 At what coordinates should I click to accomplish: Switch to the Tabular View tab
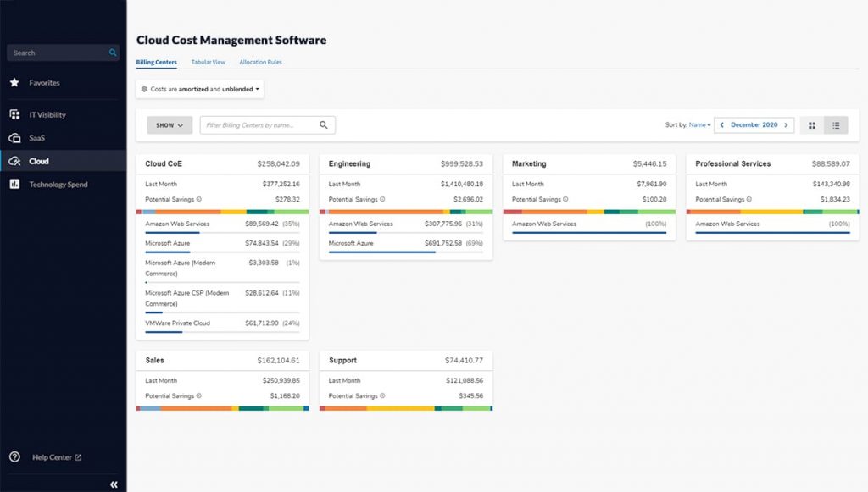(208, 62)
